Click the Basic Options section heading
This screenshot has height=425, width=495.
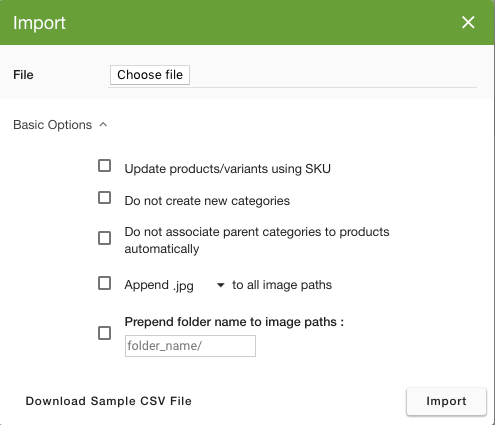(x=52, y=125)
